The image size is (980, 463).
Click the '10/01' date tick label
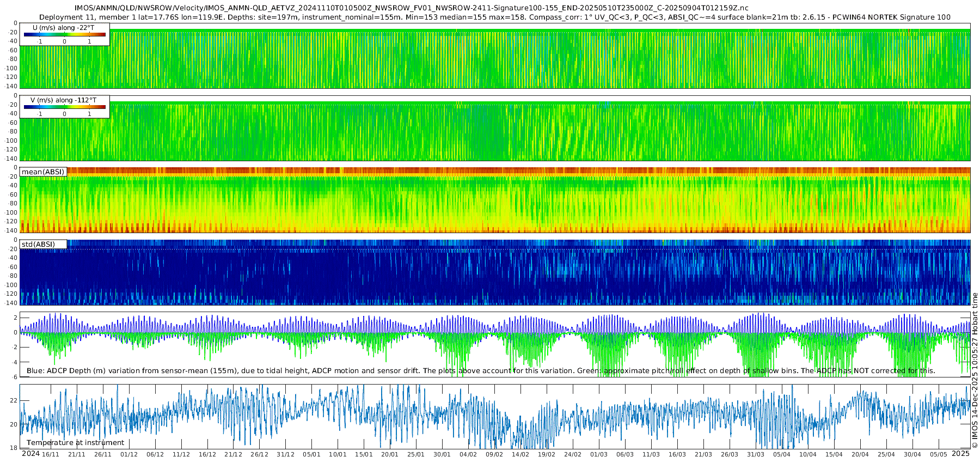(x=338, y=454)
